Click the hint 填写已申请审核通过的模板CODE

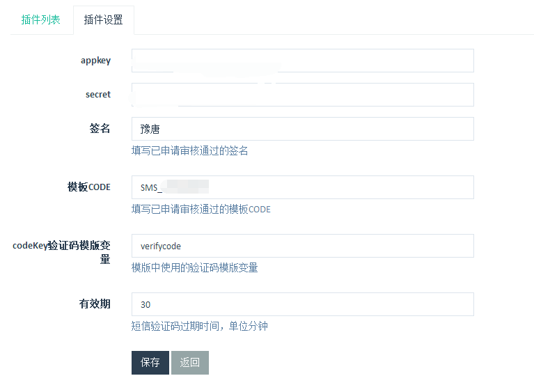point(201,209)
